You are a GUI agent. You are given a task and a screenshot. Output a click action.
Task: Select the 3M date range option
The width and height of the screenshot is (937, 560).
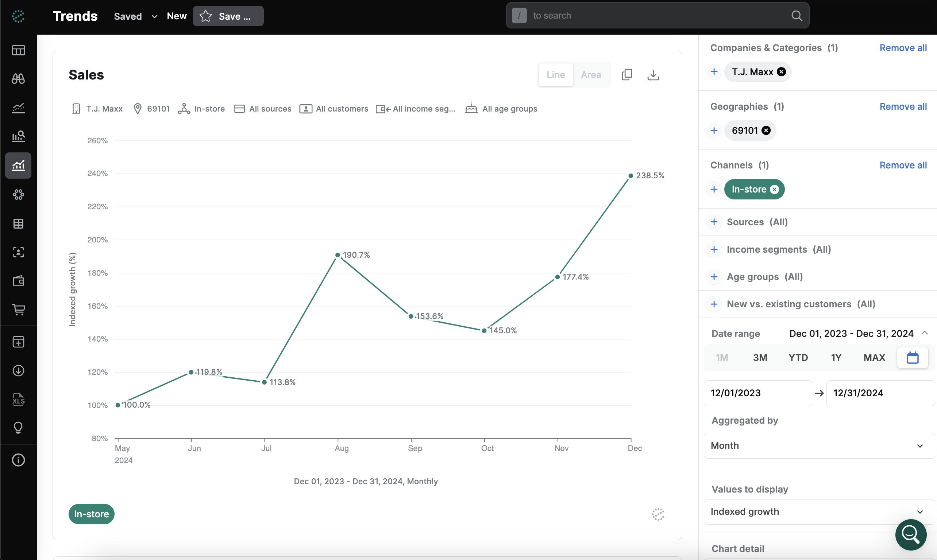(760, 357)
